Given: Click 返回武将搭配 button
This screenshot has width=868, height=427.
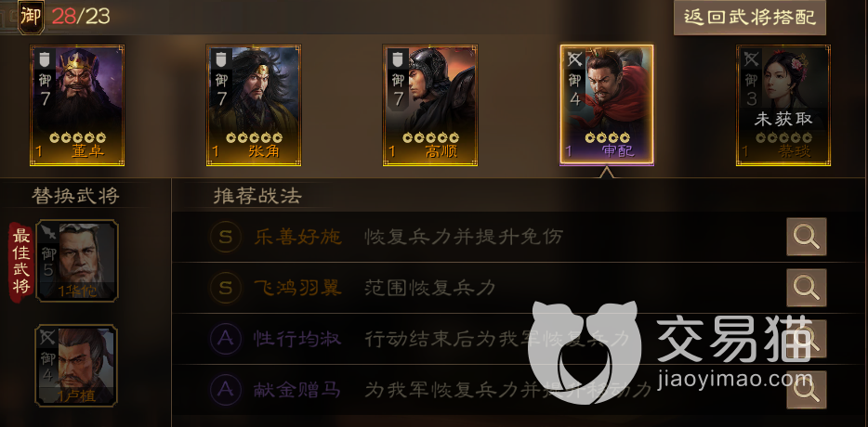Looking at the screenshot, I should (x=750, y=17).
